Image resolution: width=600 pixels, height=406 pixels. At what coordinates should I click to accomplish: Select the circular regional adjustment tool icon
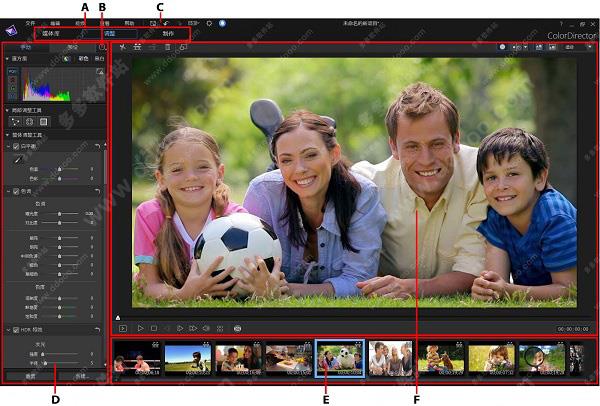click(x=29, y=122)
